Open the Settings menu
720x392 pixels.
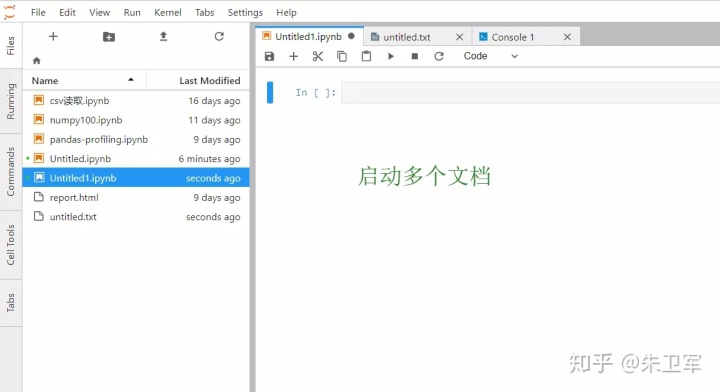click(x=245, y=12)
